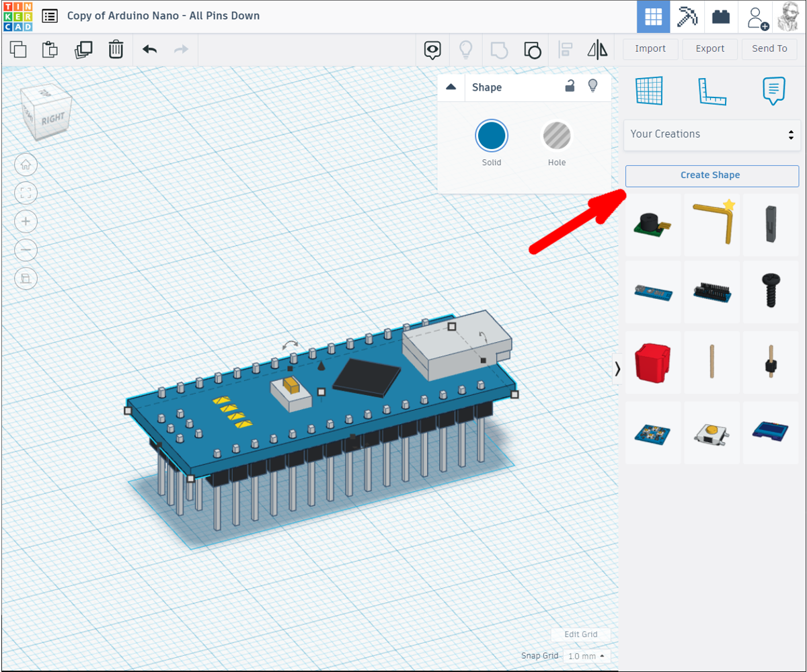Viewport: 807px width, 672px height.
Task: Collapse the Shape panel arrow
Action: point(451,87)
